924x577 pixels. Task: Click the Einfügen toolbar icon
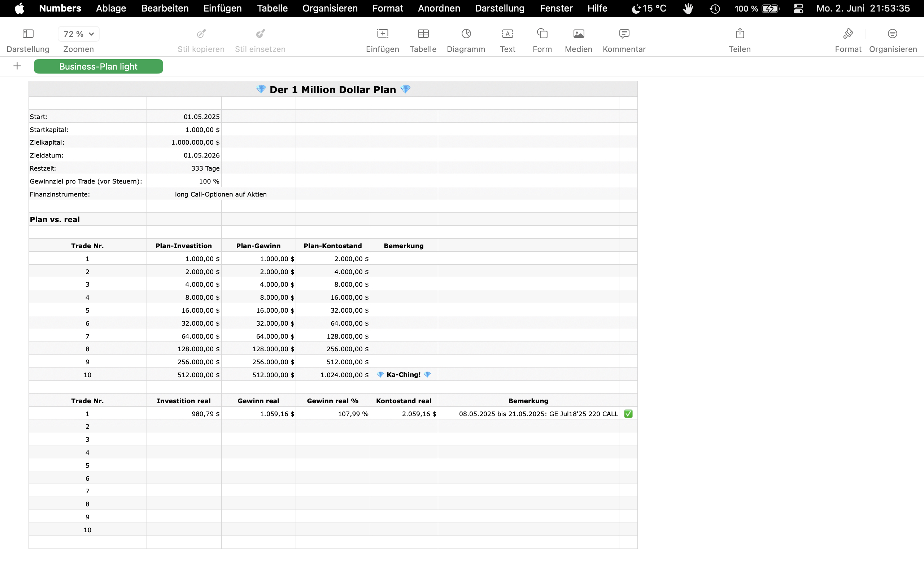coord(382,34)
